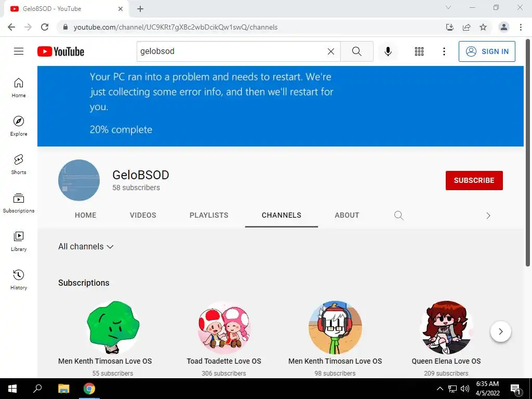Share this page icon in address bar
The width and height of the screenshot is (532, 399).
tap(467, 27)
